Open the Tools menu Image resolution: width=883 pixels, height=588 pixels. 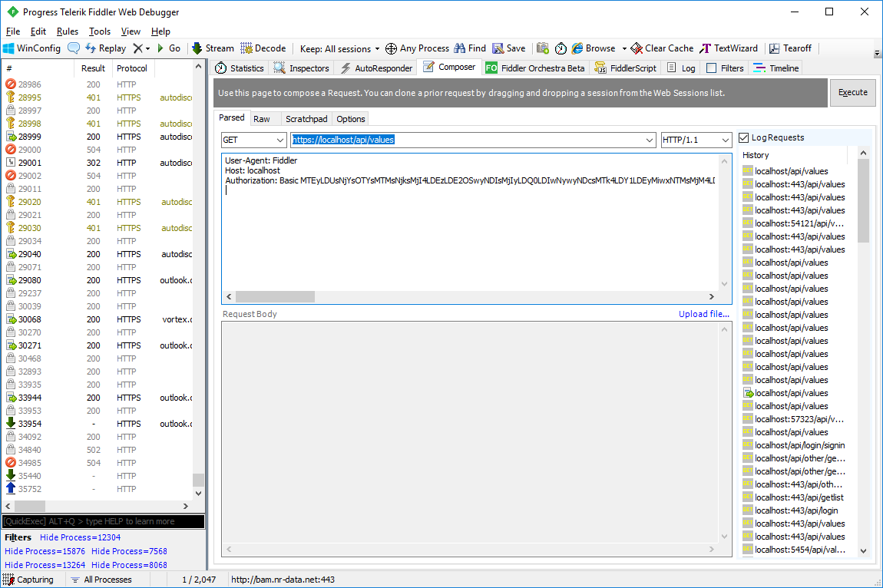tap(100, 31)
